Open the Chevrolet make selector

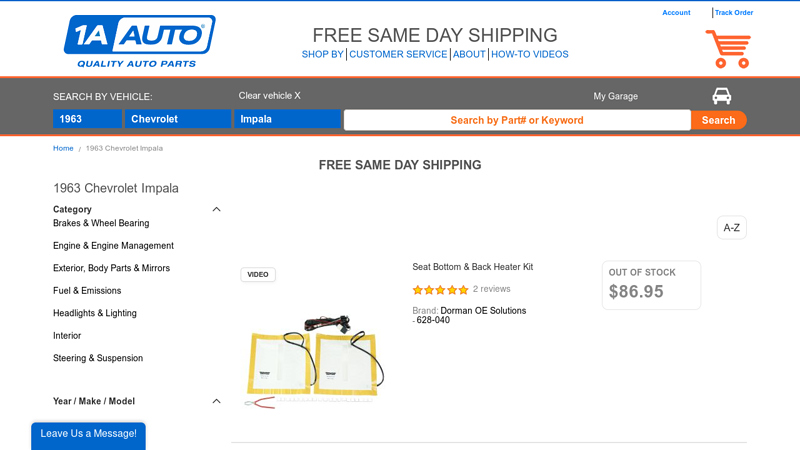[178, 119]
